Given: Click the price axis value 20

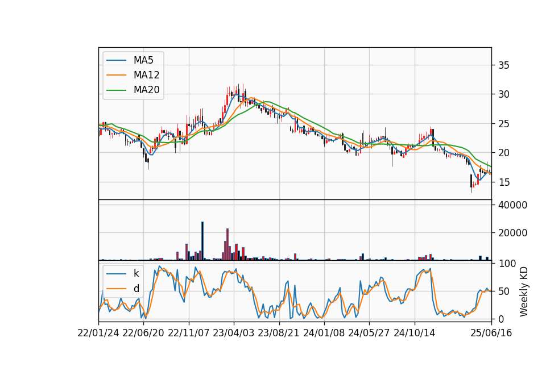Looking at the screenshot, I should pyautogui.click(x=503, y=153).
